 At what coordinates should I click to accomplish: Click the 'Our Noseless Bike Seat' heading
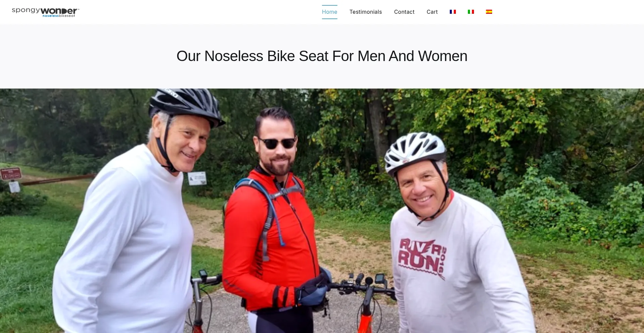pyautogui.click(x=322, y=56)
